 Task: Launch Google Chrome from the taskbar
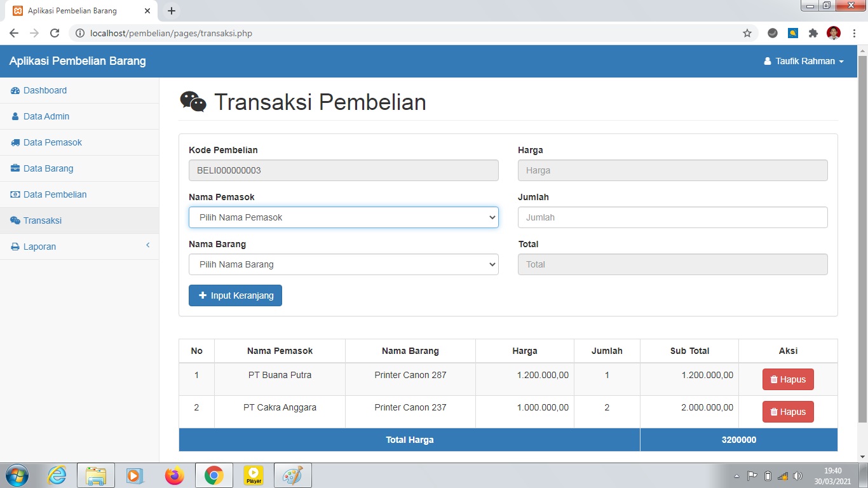point(214,475)
